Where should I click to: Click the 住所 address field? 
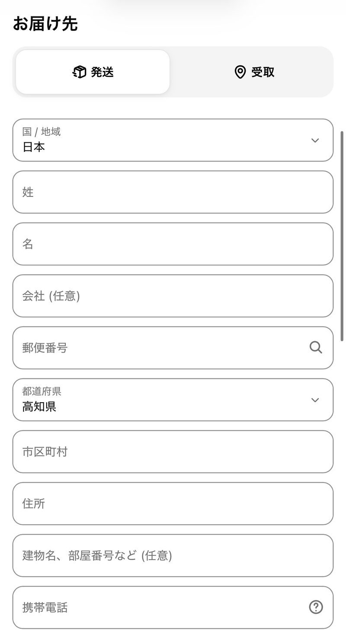click(173, 503)
